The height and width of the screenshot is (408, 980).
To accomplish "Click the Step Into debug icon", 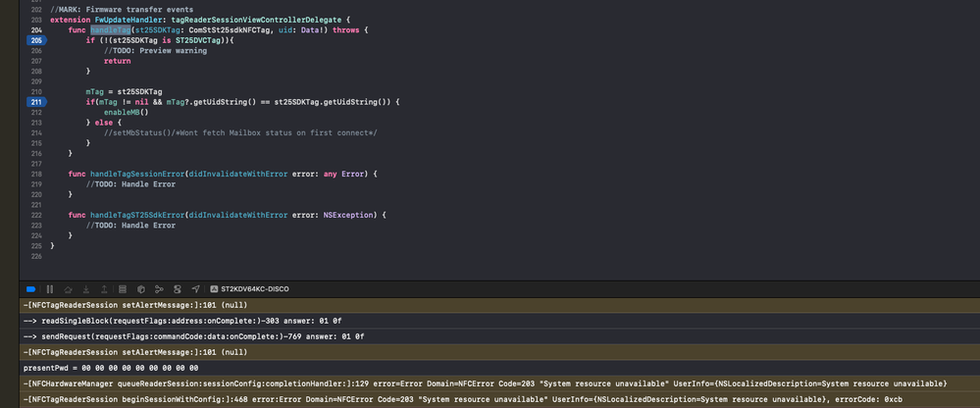I will click(x=86, y=289).
